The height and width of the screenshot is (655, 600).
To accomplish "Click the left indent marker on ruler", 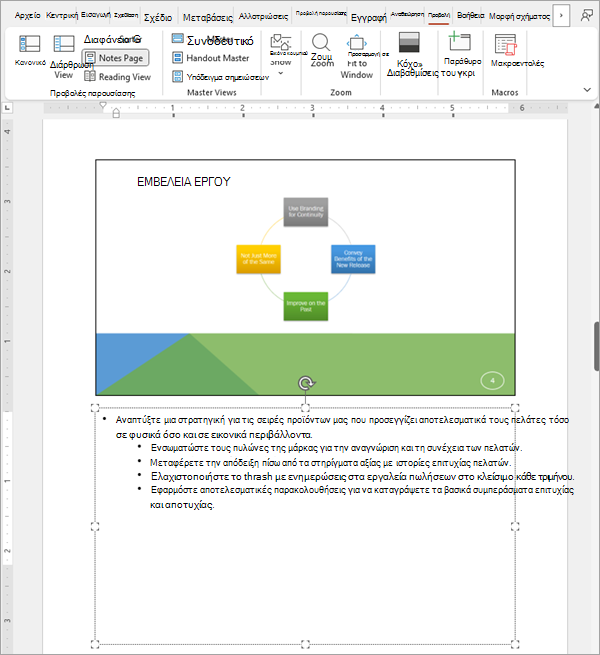I will pyautogui.click(x=116, y=113).
